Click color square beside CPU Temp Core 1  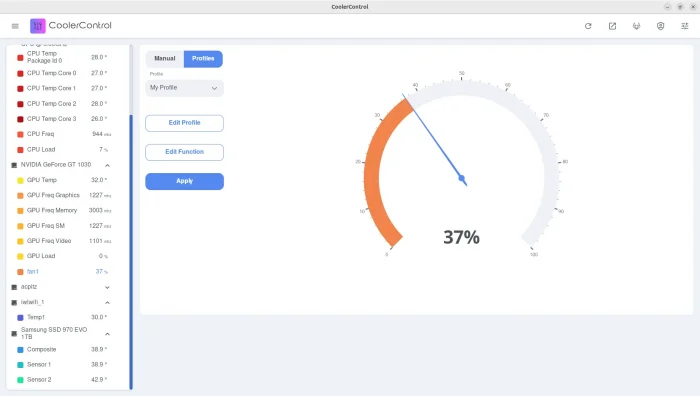(20, 88)
